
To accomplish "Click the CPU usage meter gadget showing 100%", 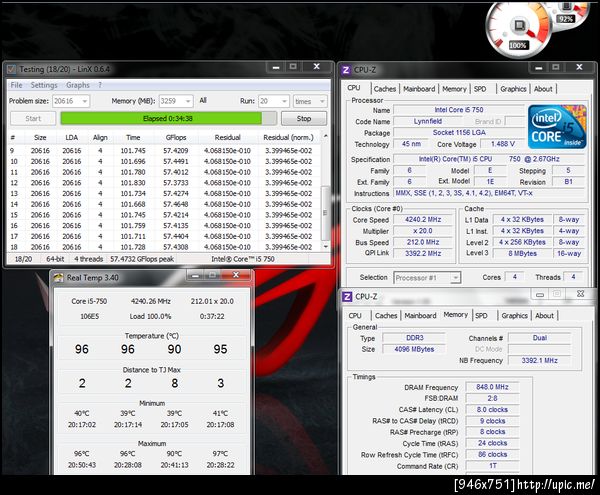I will (x=518, y=31).
